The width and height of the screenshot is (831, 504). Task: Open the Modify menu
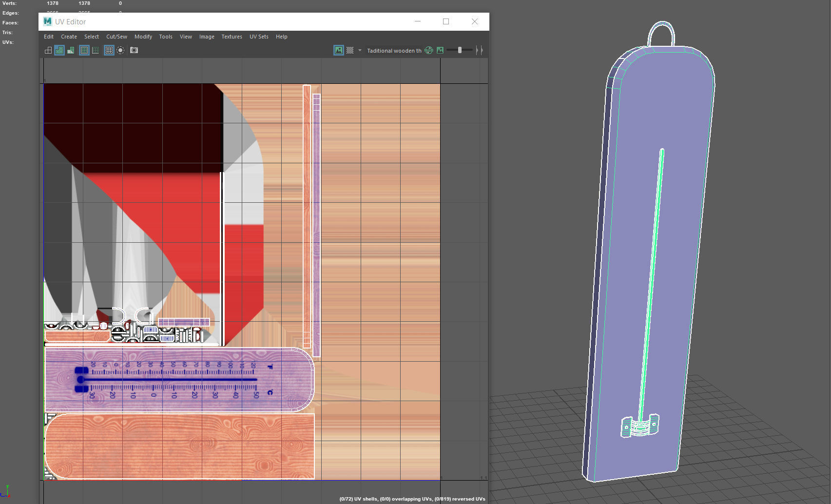[143, 37]
